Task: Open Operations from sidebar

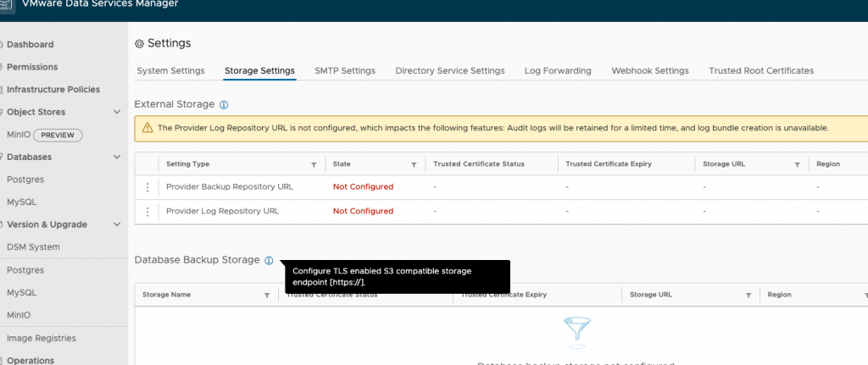Action: 31,360
